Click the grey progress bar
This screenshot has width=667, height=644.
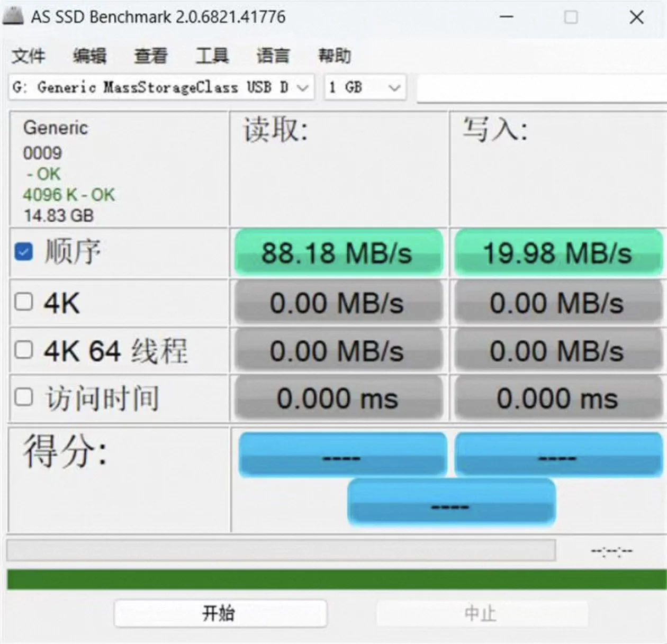point(281,550)
